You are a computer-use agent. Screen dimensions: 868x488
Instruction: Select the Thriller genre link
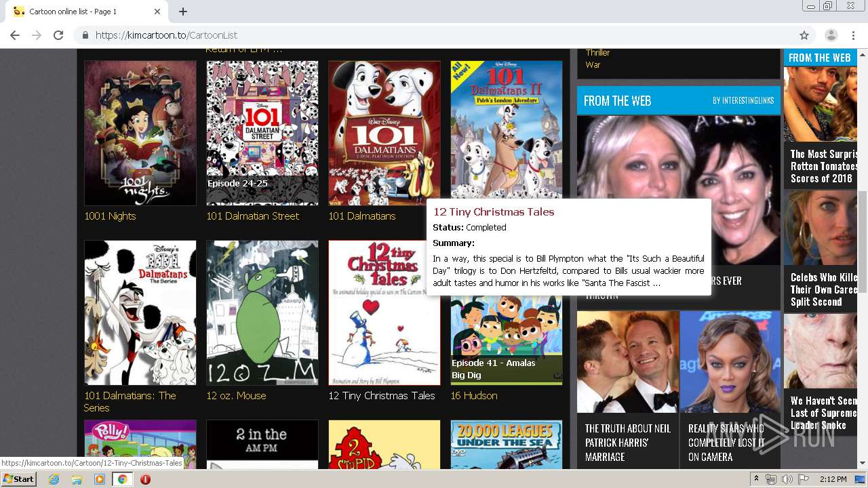pyautogui.click(x=597, y=53)
